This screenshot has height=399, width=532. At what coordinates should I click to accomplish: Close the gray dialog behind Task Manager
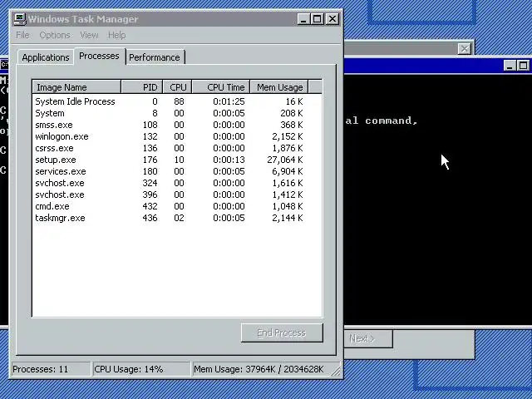click(464, 49)
